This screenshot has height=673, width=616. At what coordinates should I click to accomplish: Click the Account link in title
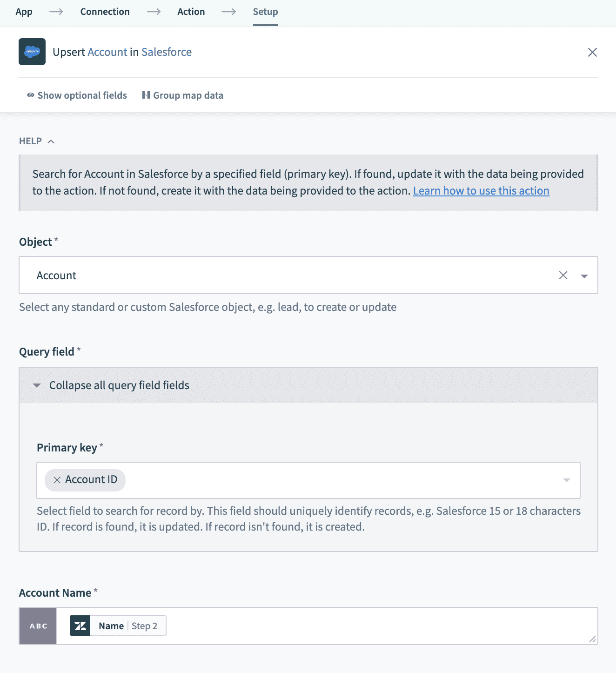click(107, 52)
